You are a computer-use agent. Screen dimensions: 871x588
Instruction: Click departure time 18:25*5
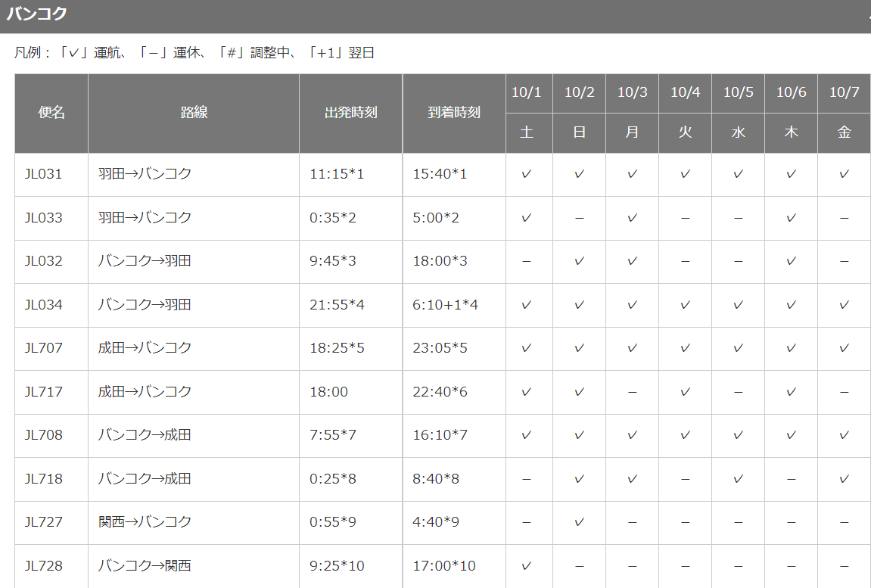(337, 348)
